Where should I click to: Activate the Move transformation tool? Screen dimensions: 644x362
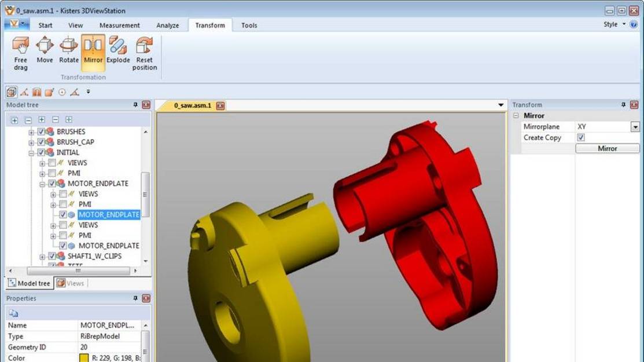45,50
